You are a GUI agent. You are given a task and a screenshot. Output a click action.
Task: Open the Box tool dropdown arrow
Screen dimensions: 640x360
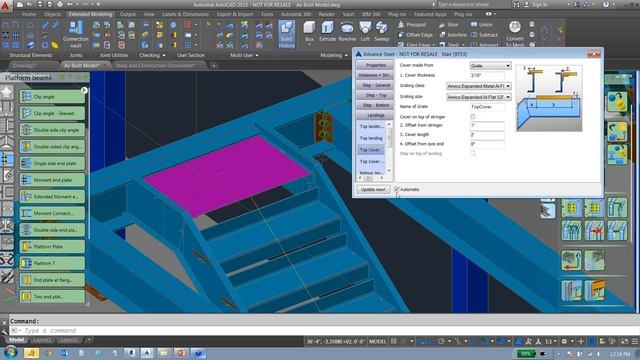coord(309,44)
